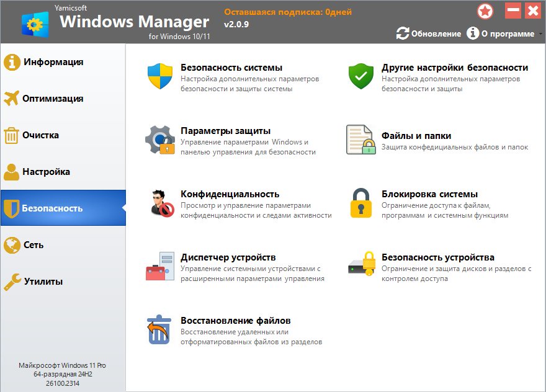Click the yellow padlock System Lock icon
Screen dimensions: 546x392
[x=360, y=203]
